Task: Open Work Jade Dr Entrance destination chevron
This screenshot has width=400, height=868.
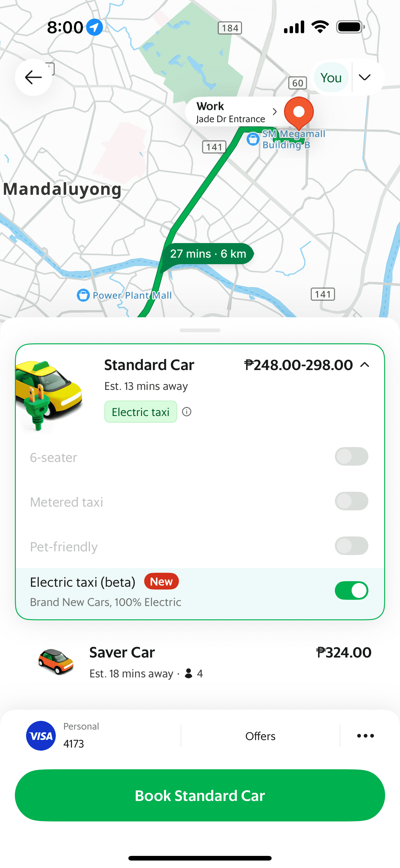Action: tap(274, 112)
